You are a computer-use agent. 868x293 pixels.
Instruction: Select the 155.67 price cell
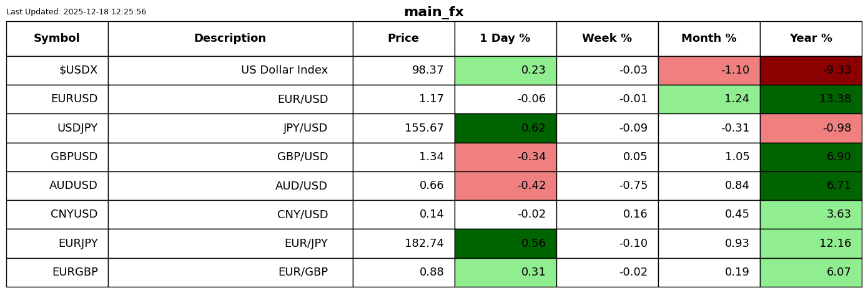tap(403, 128)
